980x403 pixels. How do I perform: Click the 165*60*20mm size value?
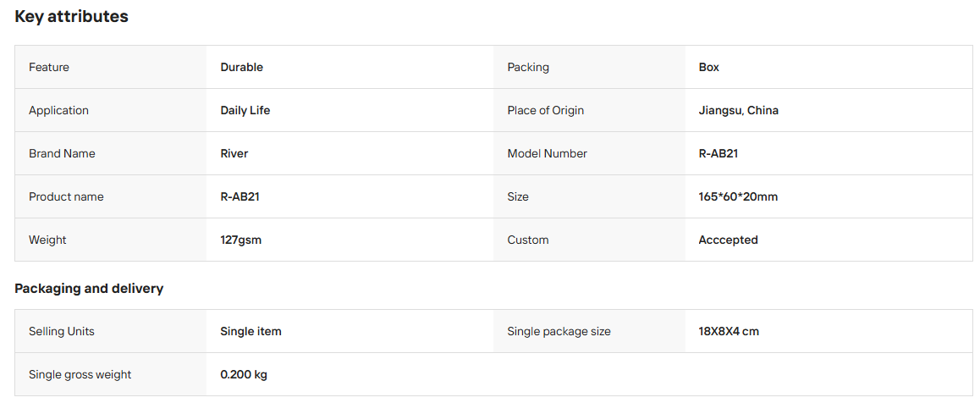coord(738,196)
